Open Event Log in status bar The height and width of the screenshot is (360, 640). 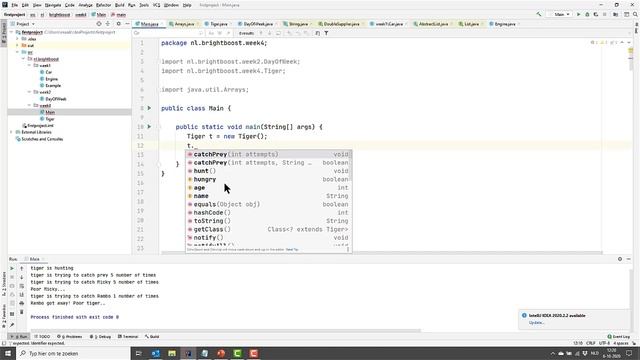619,337
